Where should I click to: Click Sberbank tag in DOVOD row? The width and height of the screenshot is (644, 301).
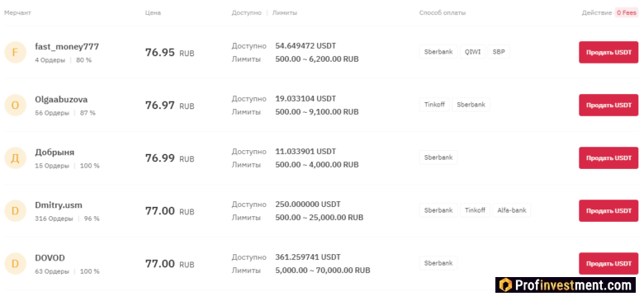click(x=438, y=263)
